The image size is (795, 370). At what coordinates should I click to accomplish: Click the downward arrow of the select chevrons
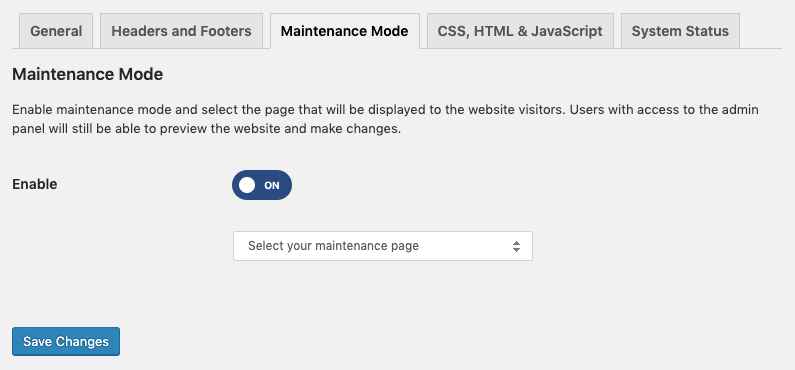(x=516, y=250)
